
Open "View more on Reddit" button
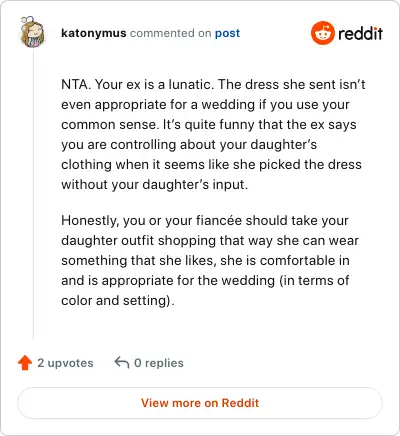[x=200, y=403]
